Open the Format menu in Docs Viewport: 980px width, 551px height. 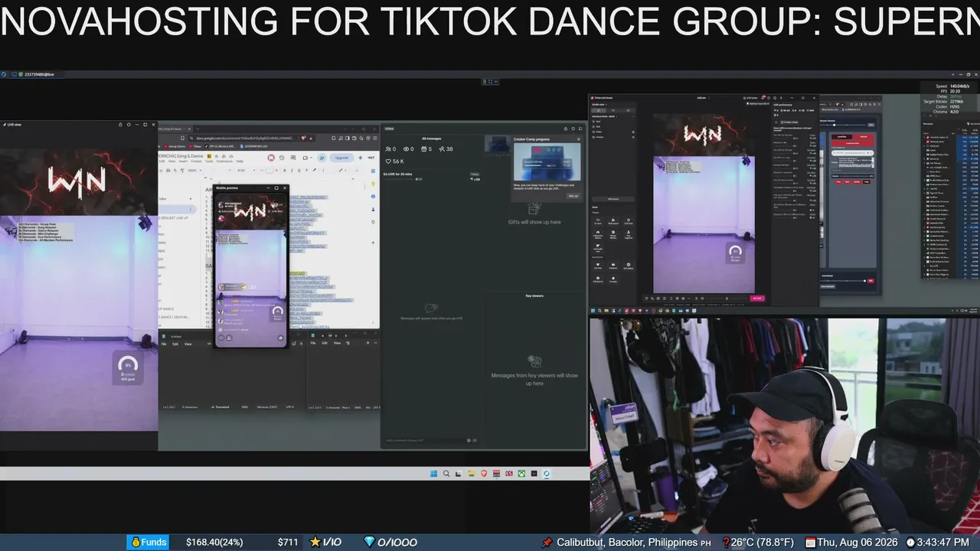click(196, 161)
